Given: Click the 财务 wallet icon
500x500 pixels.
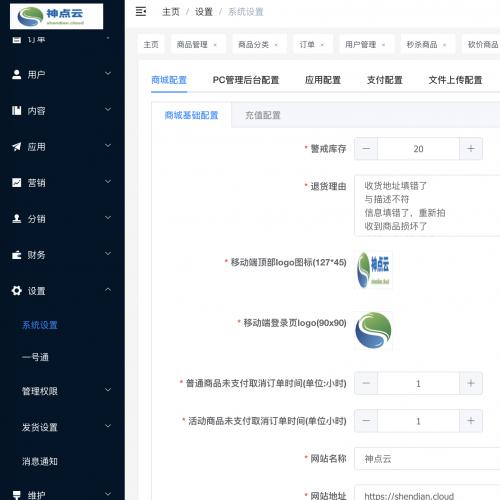Looking at the screenshot, I should pos(16,255).
